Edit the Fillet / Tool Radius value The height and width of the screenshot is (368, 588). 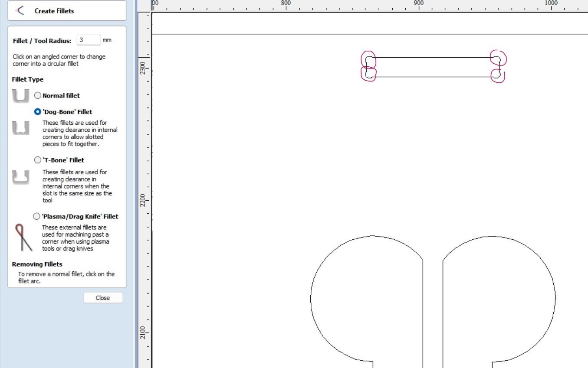(x=89, y=40)
